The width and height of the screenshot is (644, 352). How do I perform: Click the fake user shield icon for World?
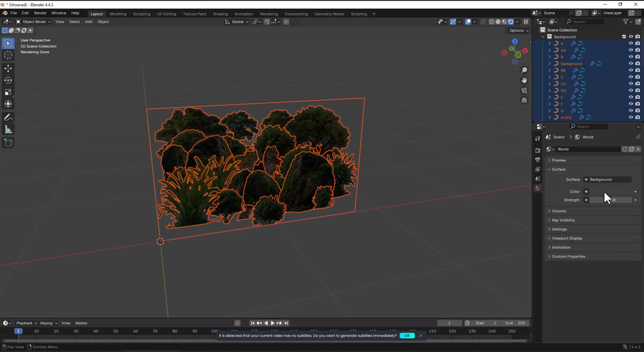pos(625,149)
